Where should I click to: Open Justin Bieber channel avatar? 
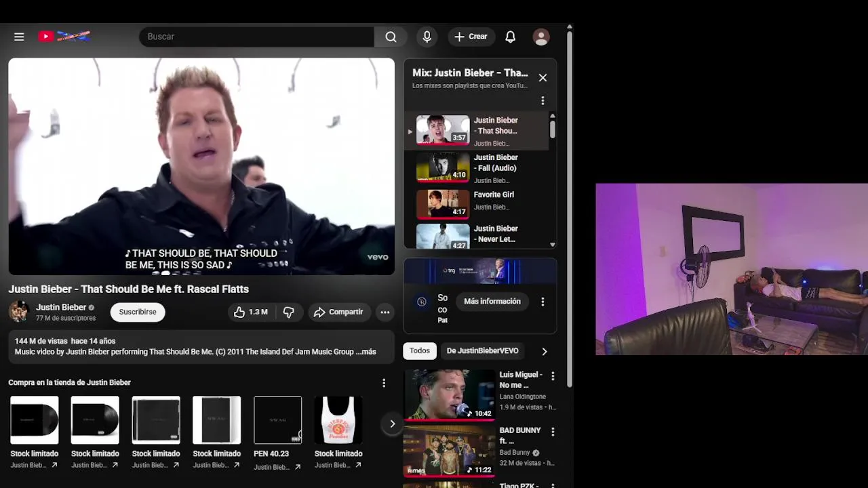tap(18, 312)
